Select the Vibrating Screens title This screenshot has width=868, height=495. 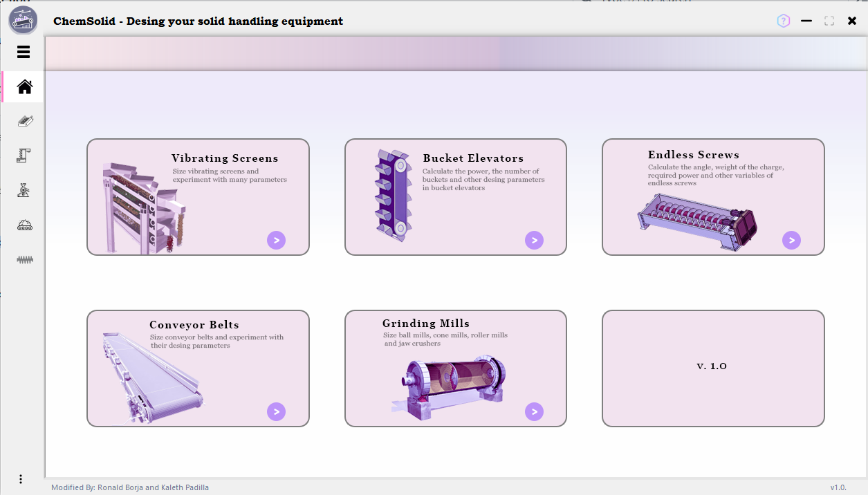pyautogui.click(x=225, y=158)
